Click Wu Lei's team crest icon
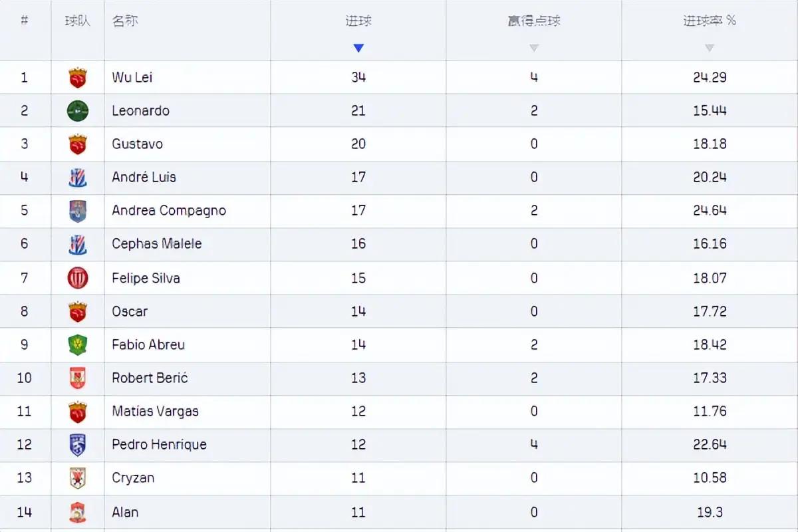 tap(78, 78)
